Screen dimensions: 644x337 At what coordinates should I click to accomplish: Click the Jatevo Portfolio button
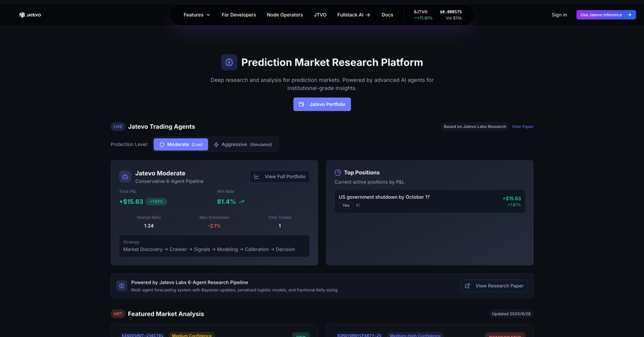click(x=322, y=104)
